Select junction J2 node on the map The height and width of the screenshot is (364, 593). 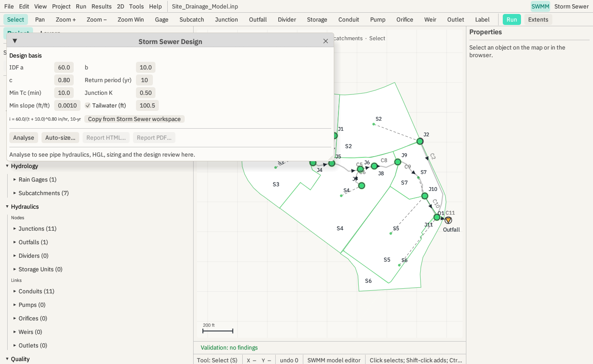(x=420, y=141)
